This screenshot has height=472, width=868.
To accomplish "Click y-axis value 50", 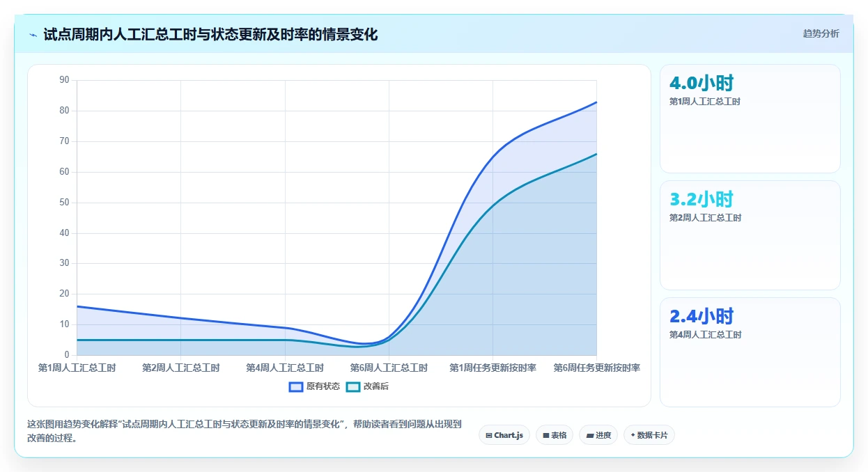I will click(x=65, y=203).
